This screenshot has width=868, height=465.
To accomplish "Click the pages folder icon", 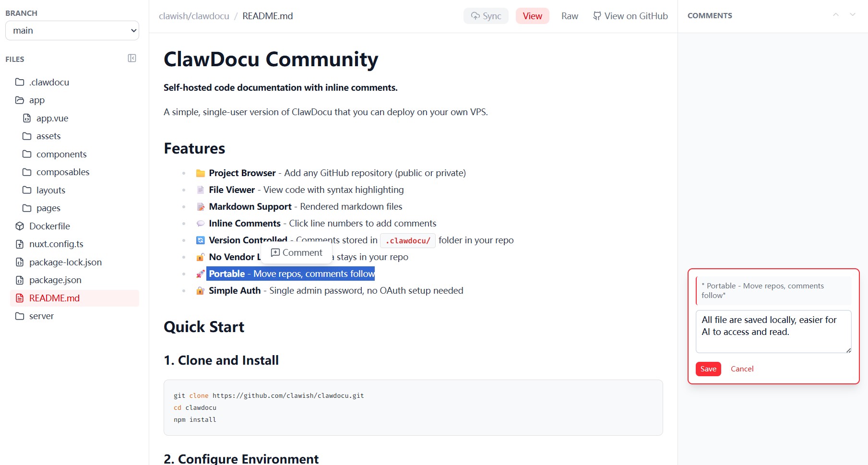I will 27,208.
